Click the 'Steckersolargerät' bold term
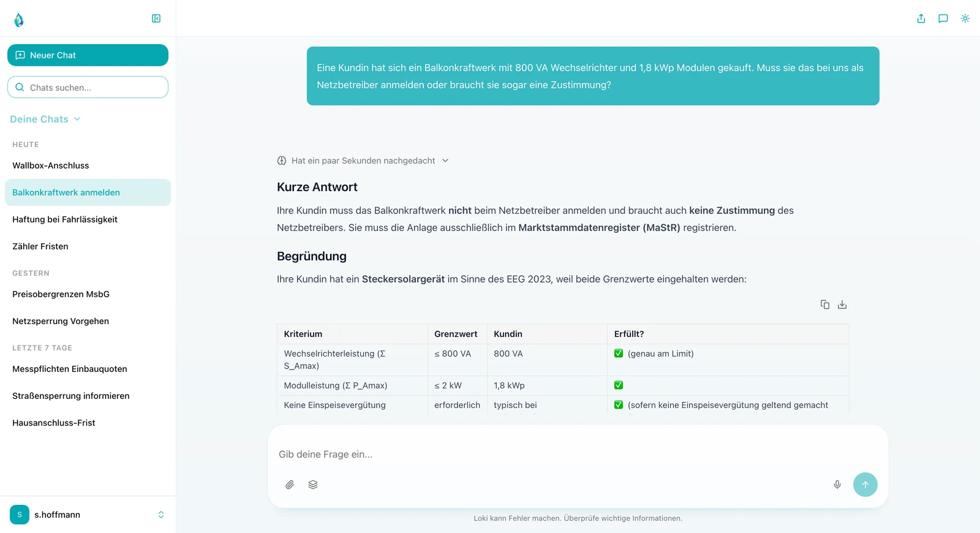The height and width of the screenshot is (533, 980). click(x=403, y=279)
